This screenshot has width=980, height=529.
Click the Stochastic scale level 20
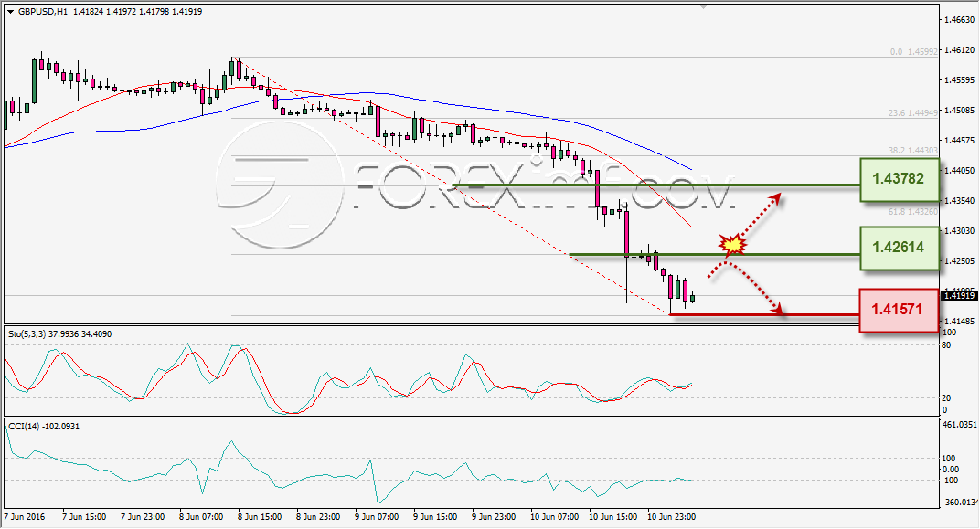pos(946,397)
